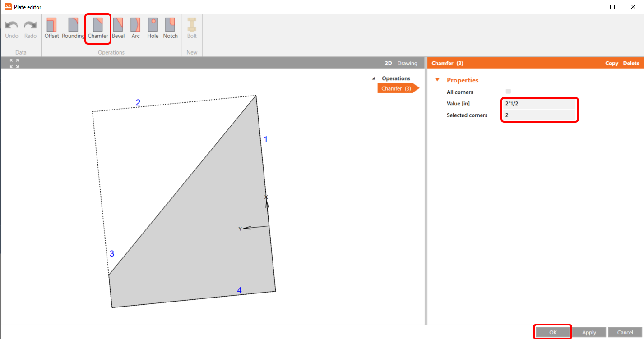This screenshot has width=644, height=339.
Task: Fit view using the expand arrows icon
Action: tap(14, 63)
